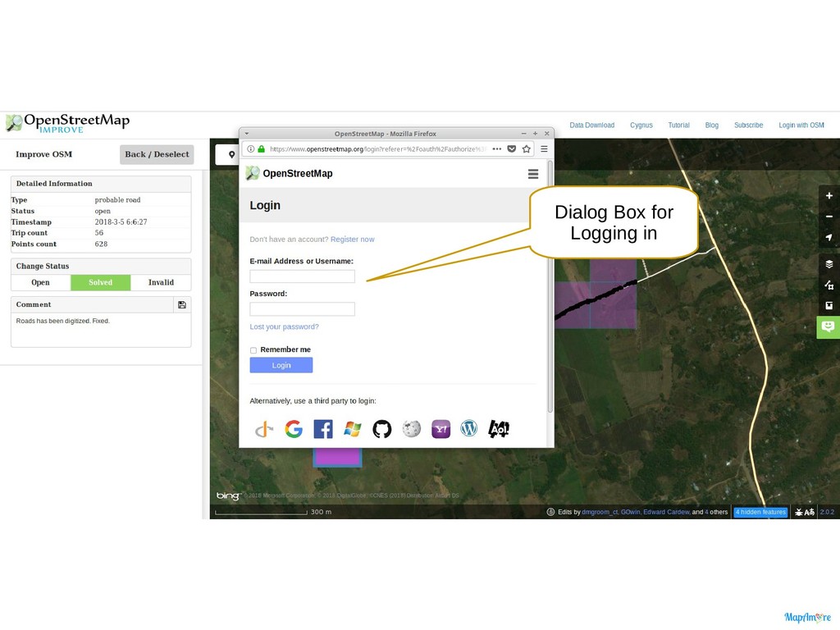
Task: Open contributor Edward Cardew link
Action: tap(666, 512)
